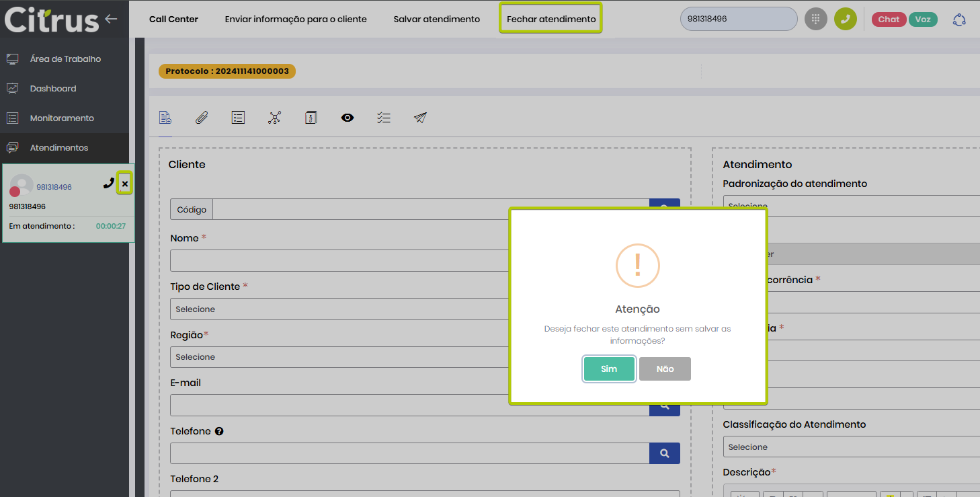
Task: Click the gray dial pad icon
Action: (x=815, y=19)
